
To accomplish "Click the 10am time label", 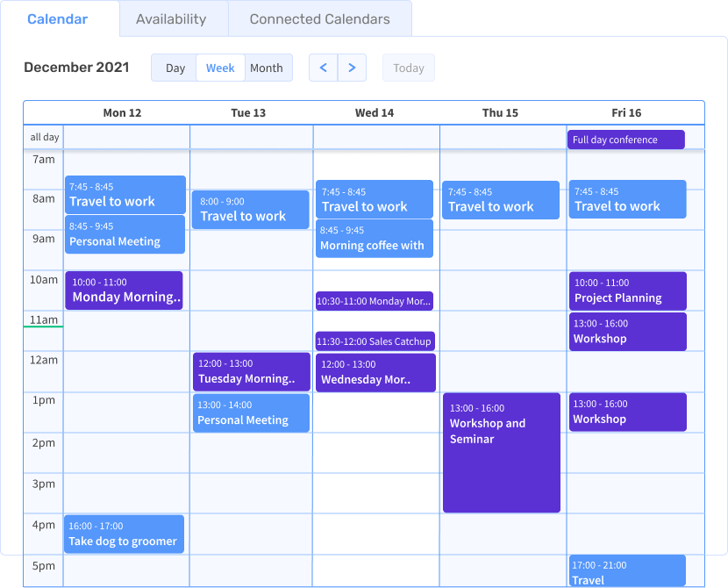I will (44, 280).
